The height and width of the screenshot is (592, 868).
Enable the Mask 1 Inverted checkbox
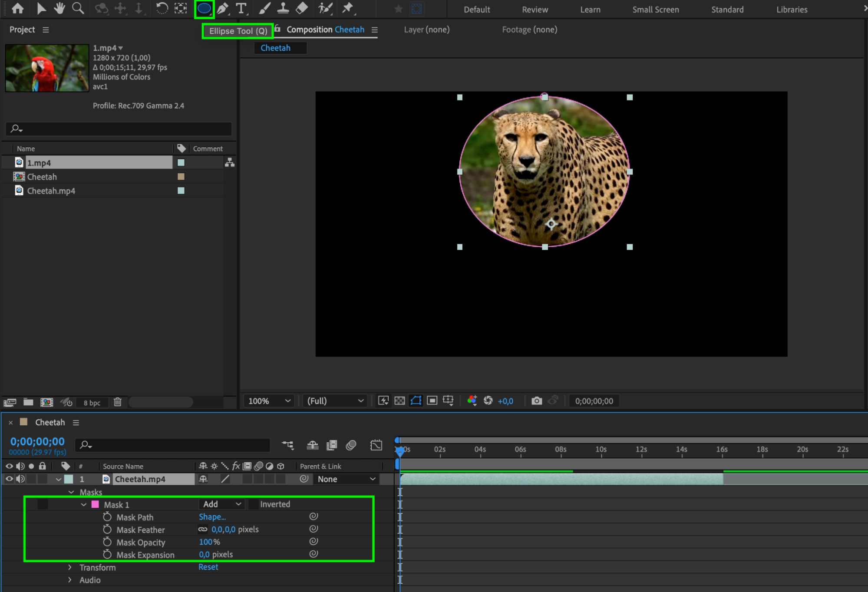tap(253, 504)
